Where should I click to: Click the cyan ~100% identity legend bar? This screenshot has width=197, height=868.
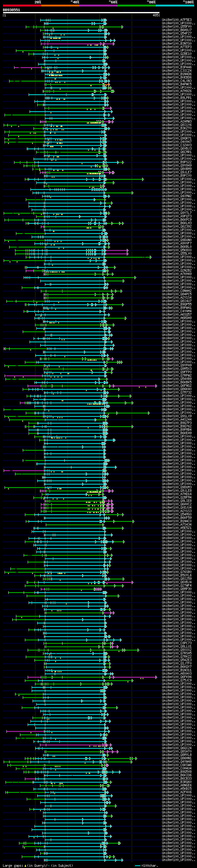click(x=175, y=6)
